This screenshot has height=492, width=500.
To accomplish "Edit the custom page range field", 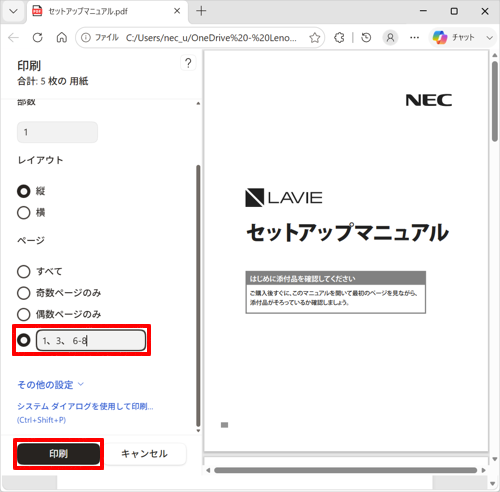I will tap(91, 340).
